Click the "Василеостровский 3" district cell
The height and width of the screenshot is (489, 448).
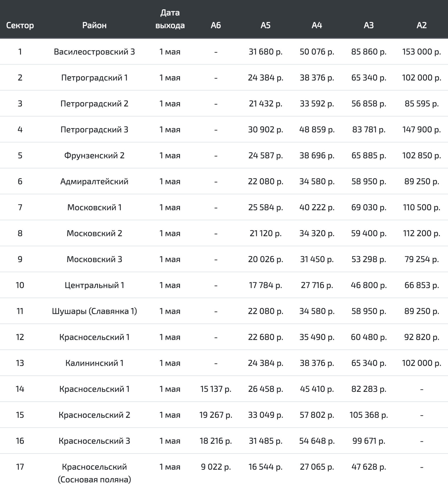point(94,52)
